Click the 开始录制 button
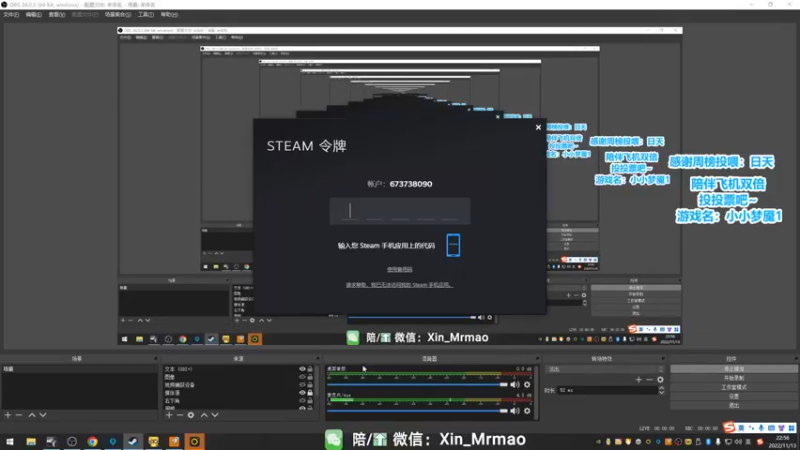Screen dimensions: 800x450 pos(734,378)
